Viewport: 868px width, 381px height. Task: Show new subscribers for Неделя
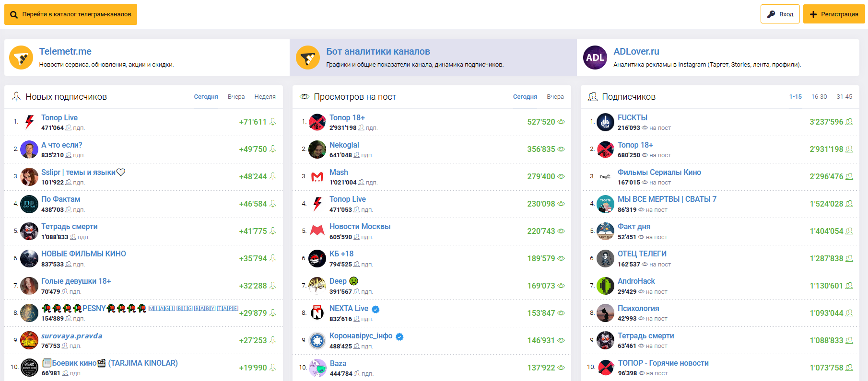pyautogui.click(x=265, y=97)
